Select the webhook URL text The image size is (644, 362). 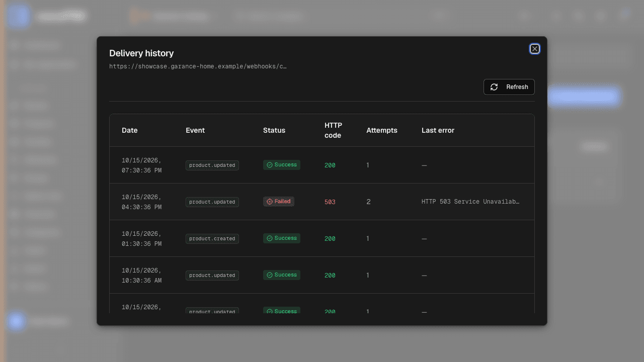(198, 66)
